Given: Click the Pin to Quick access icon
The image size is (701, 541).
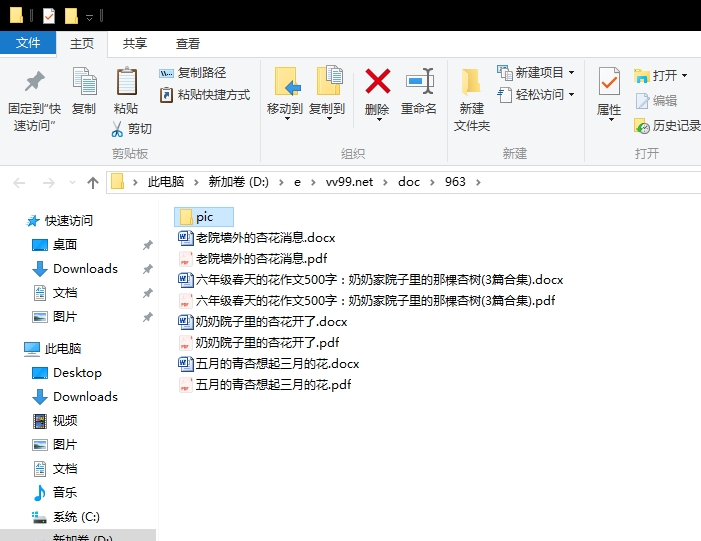Looking at the screenshot, I should [x=34, y=82].
